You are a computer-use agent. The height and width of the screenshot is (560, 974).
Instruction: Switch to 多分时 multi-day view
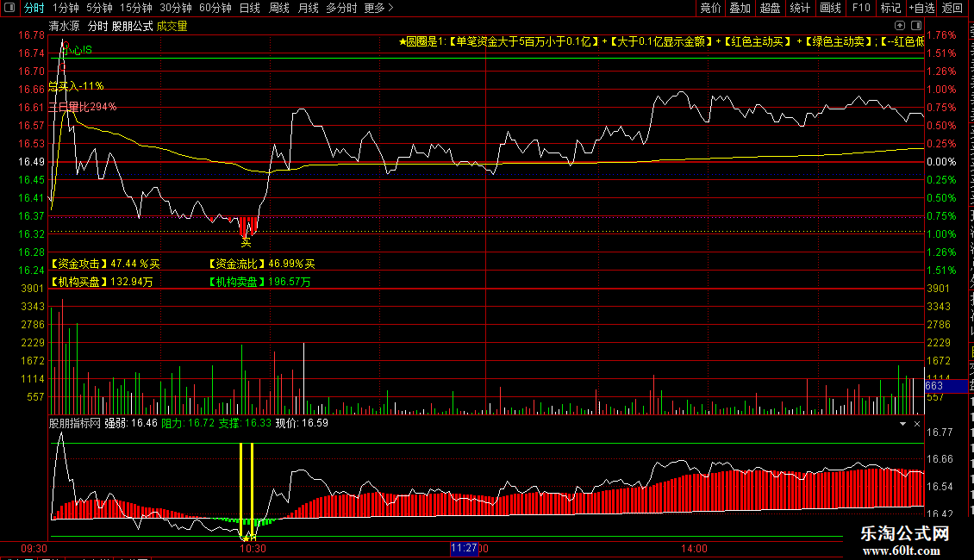(341, 8)
